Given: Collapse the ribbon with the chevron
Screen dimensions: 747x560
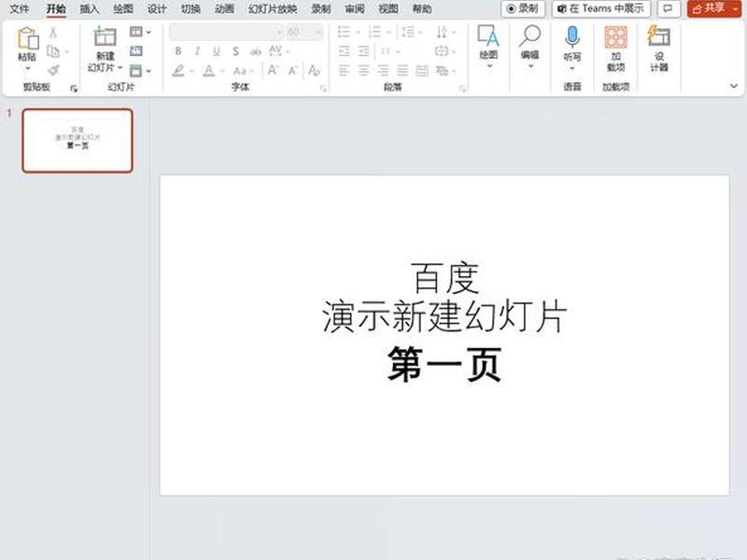Looking at the screenshot, I should [734, 86].
